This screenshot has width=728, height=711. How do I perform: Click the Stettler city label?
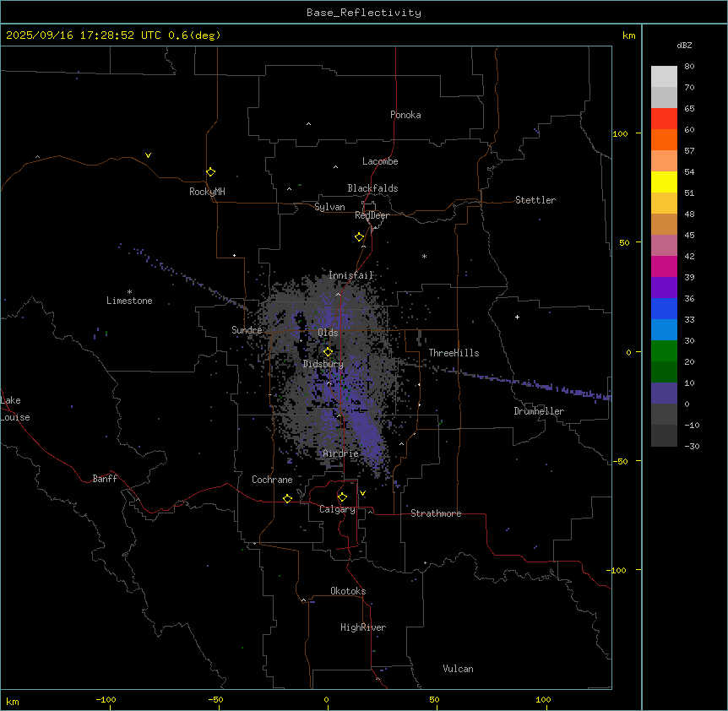click(x=535, y=200)
